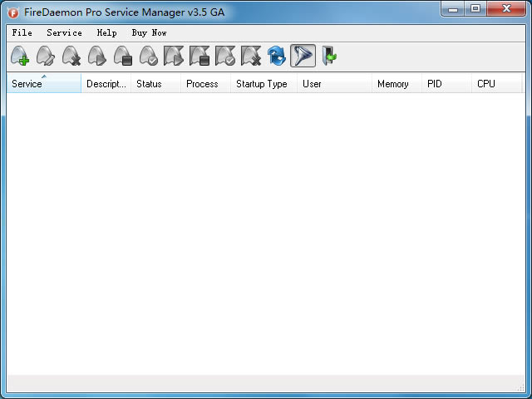Open the File menu
The height and width of the screenshot is (399, 532).
(x=22, y=33)
